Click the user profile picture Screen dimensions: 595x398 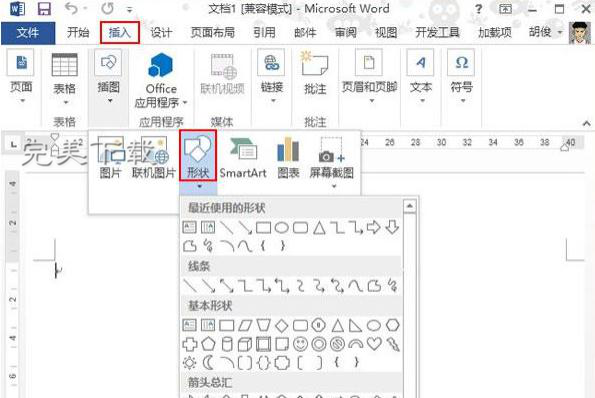579,33
